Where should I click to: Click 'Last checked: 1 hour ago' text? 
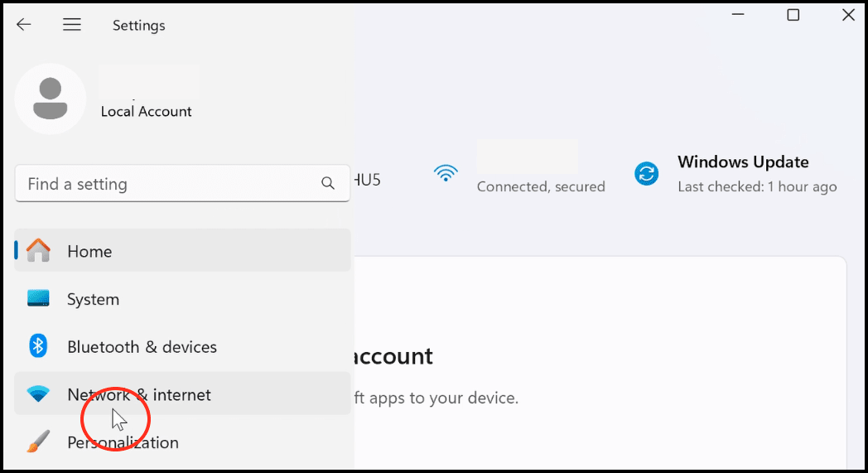(757, 187)
